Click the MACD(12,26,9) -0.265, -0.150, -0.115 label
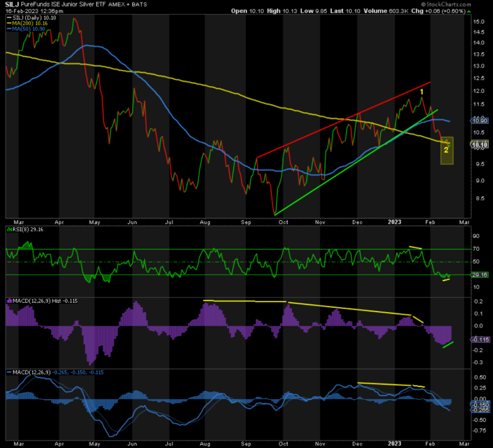493x448 pixels. [58, 372]
